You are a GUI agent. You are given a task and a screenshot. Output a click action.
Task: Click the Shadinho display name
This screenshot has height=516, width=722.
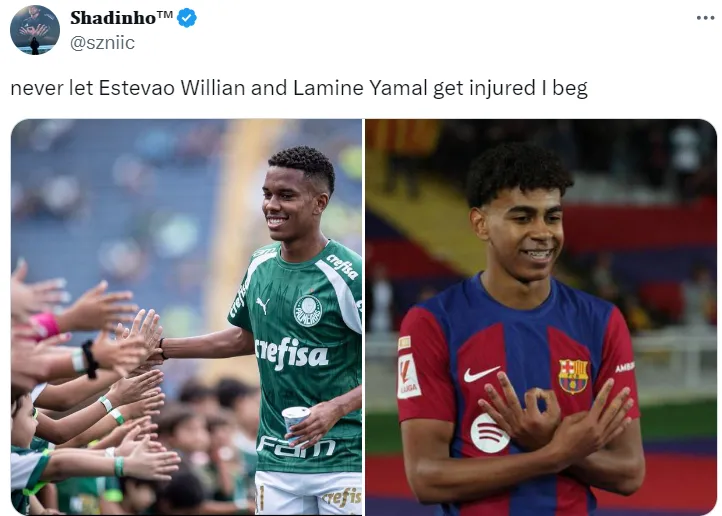[x=113, y=18]
